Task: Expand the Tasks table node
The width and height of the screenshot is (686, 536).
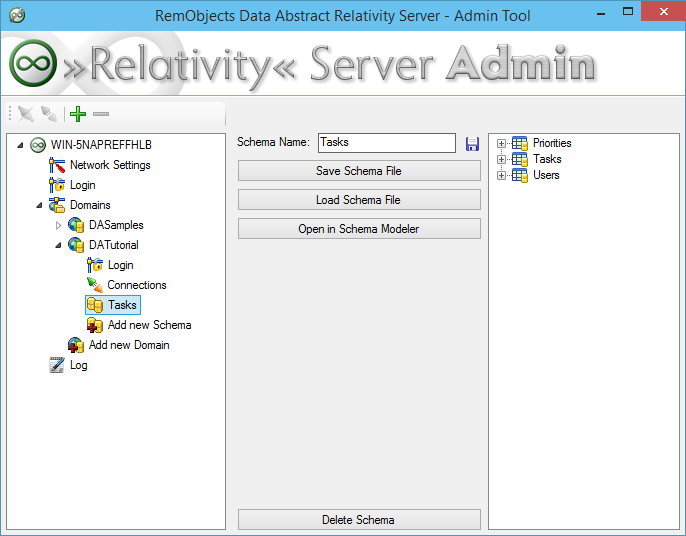Action: click(501, 160)
